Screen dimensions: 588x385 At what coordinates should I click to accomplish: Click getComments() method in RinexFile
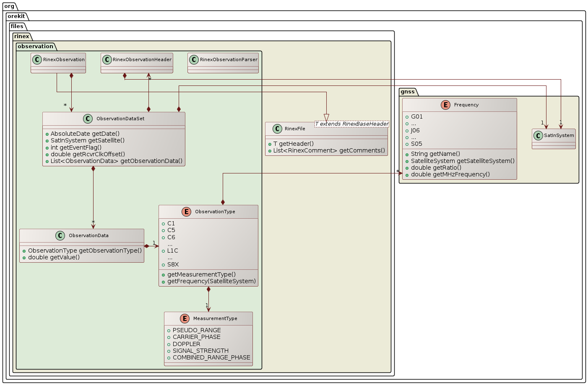(329, 150)
